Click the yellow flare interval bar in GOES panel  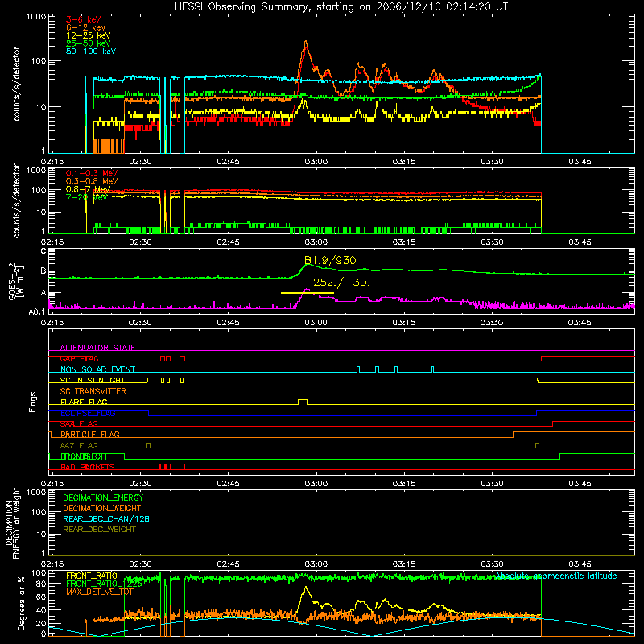click(x=308, y=293)
